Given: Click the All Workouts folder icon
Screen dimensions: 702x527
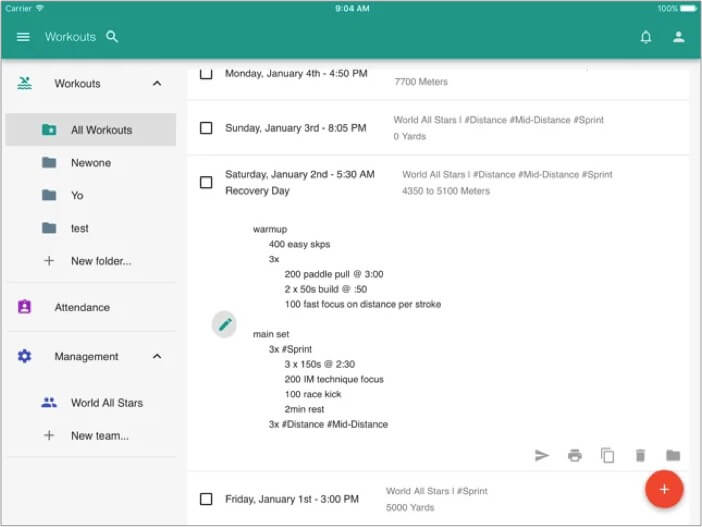Looking at the screenshot, I should pos(49,130).
